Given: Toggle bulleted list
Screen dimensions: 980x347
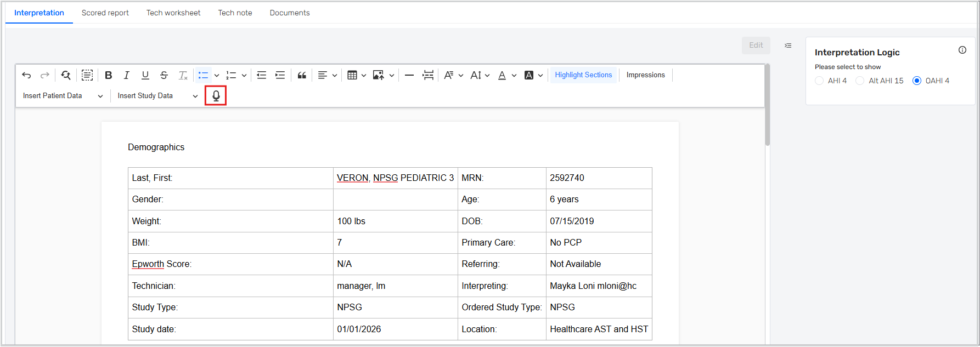Looking at the screenshot, I should pos(204,75).
